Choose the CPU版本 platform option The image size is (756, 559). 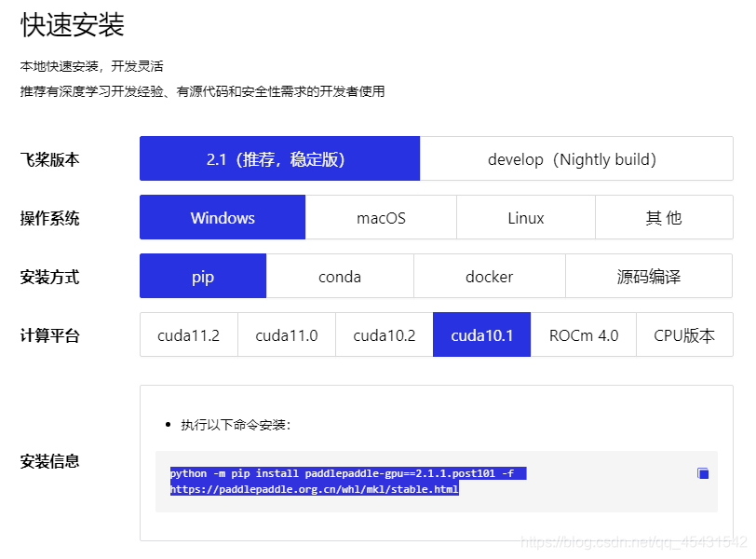pos(684,334)
